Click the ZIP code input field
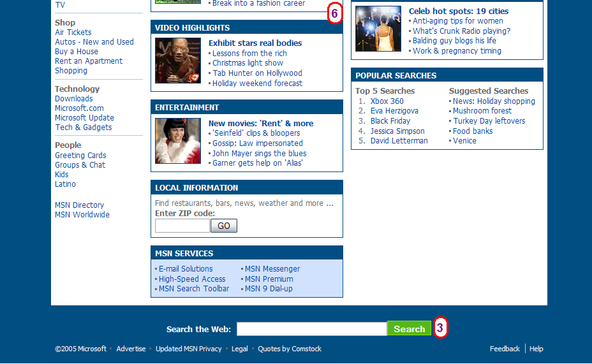592x364 pixels. pos(182,226)
